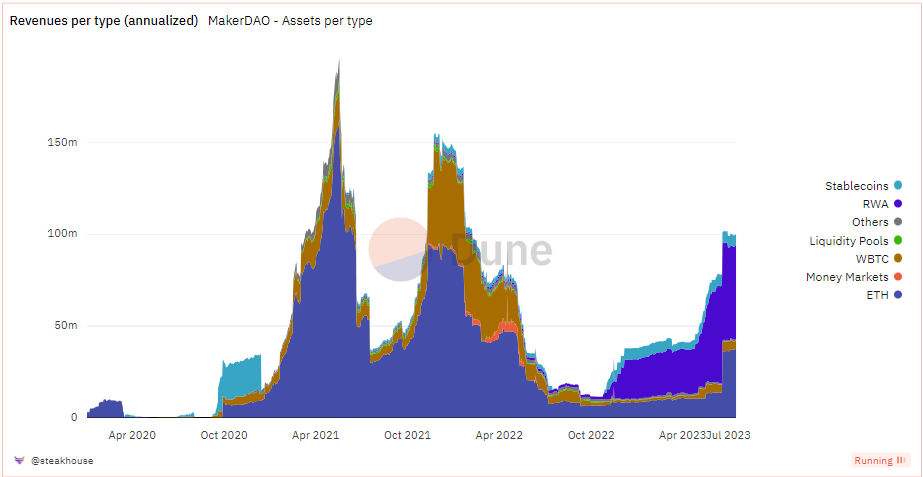923x477 pixels.
Task: Click the Running status button
Action: [x=879, y=460]
